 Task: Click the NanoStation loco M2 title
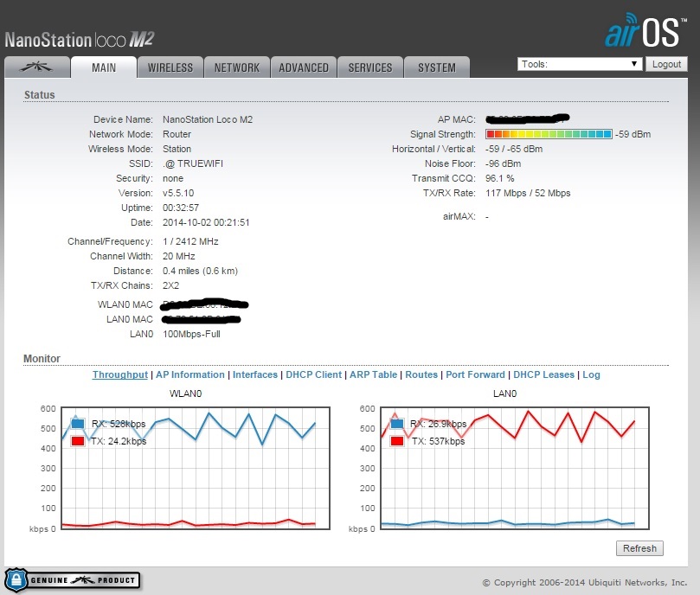pos(80,40)
